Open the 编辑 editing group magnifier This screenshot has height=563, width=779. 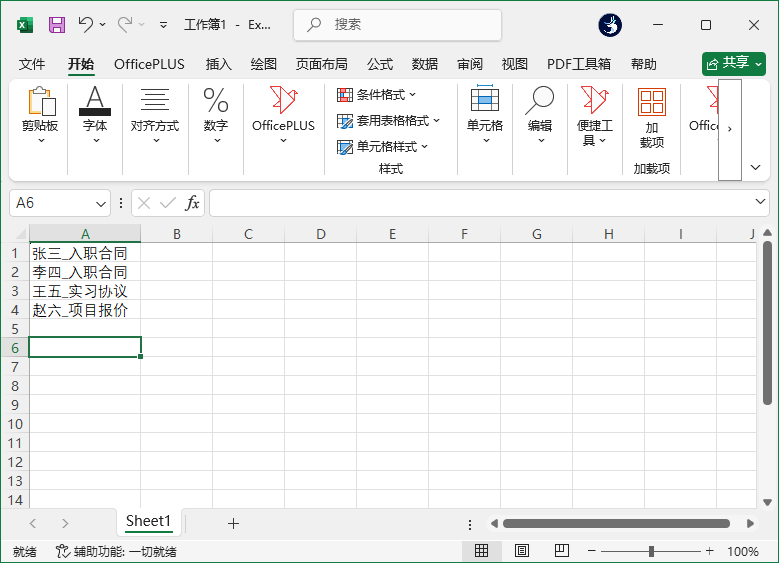(x=540, y=116)
